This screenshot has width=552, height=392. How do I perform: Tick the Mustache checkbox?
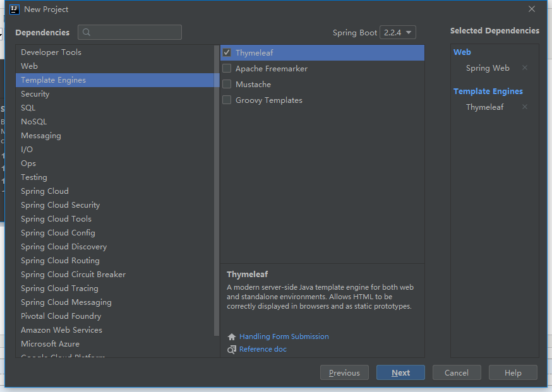227,85
